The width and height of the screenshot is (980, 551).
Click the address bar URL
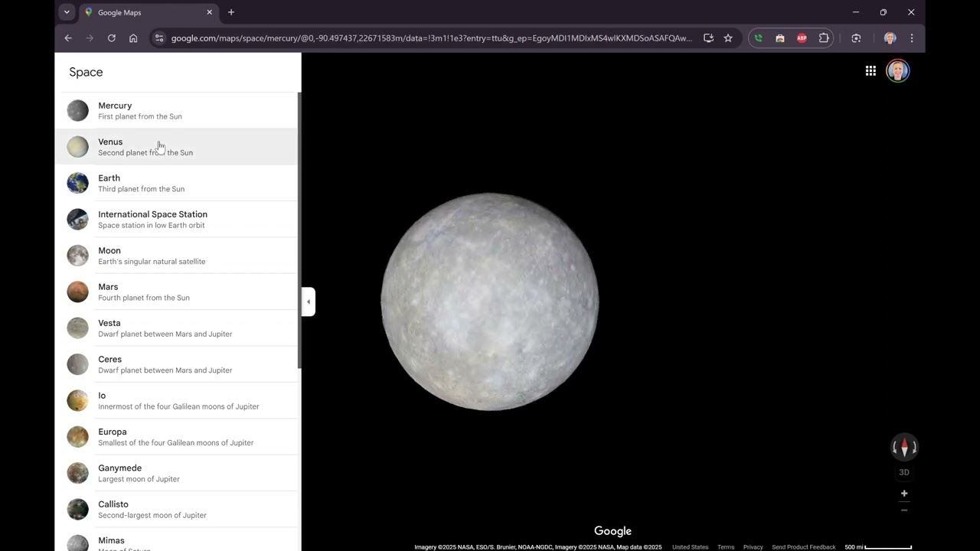coord(432,38)
